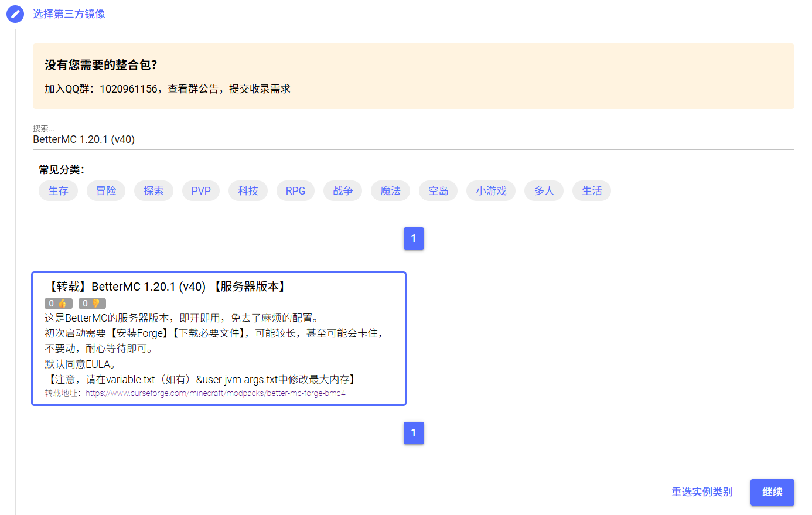This screenshot has height=515, width=812.
Task: Click the thumbs-up like badge
Action: pyautogui.click(x=59, y=303)
